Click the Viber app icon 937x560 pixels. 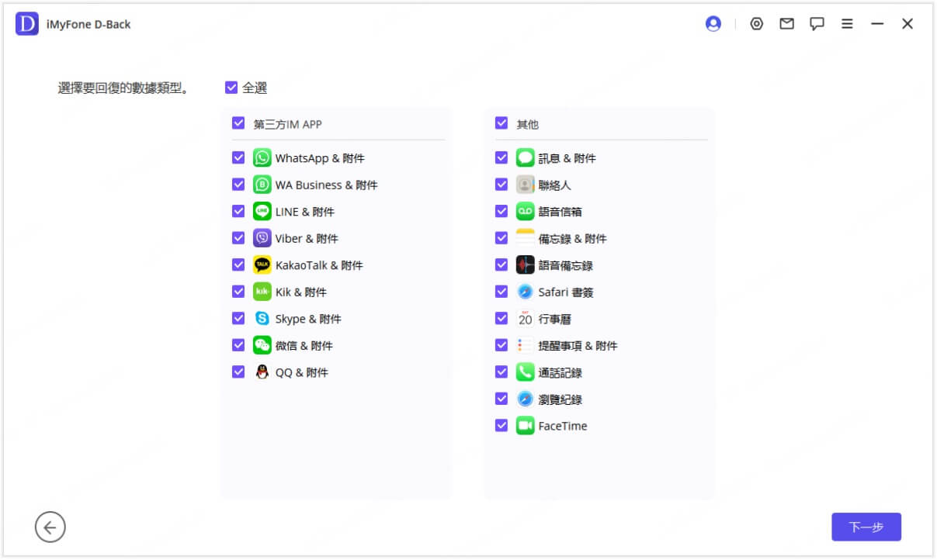point(262,238)
